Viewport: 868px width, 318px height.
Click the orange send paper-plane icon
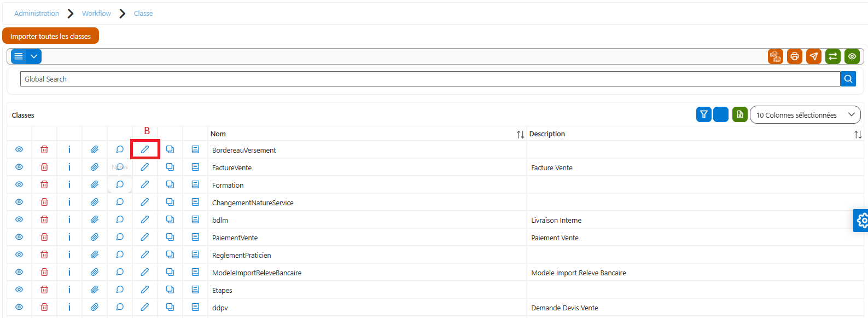[814, 56]
